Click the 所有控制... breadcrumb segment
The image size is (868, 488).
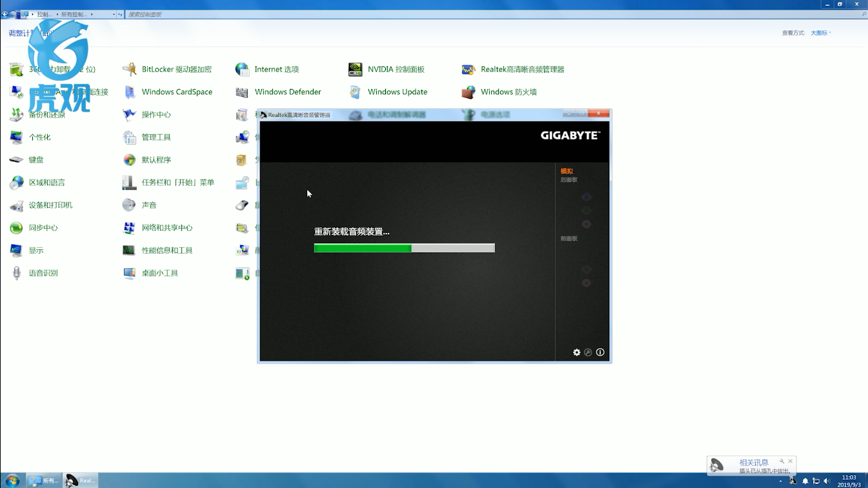pyautogui.click(x=74, y=14)
